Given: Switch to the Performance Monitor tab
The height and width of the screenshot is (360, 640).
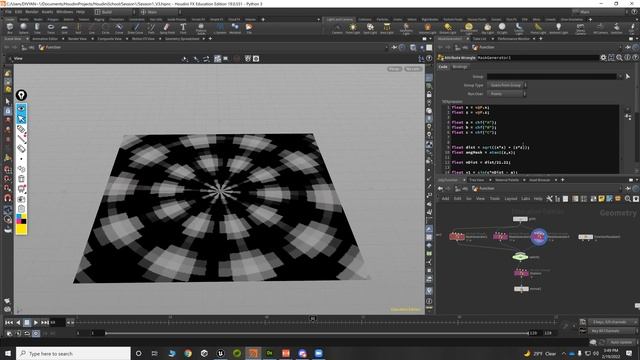Looking at the screenshot, I should 513,39.
